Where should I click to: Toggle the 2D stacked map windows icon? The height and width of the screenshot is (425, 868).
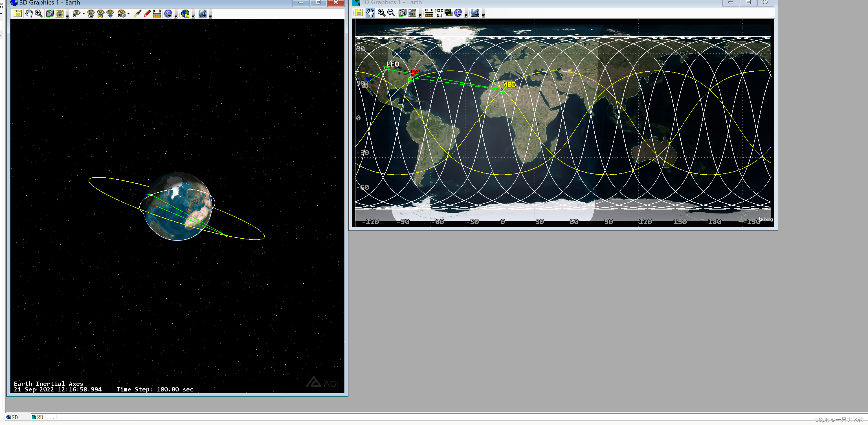449,13
